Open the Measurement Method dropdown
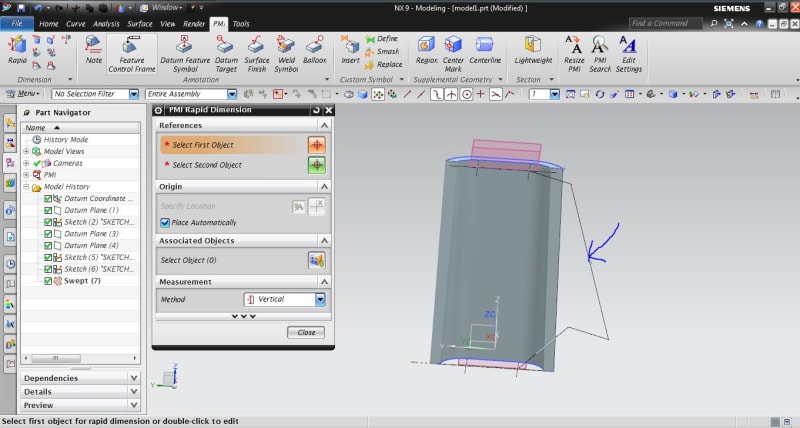 tap(320, 299)
